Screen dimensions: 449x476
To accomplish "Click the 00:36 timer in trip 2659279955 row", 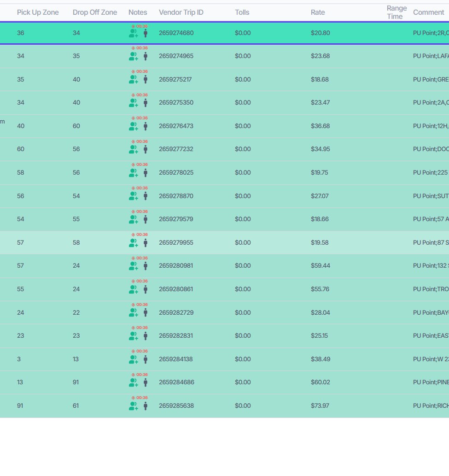I will pos(140,235).
